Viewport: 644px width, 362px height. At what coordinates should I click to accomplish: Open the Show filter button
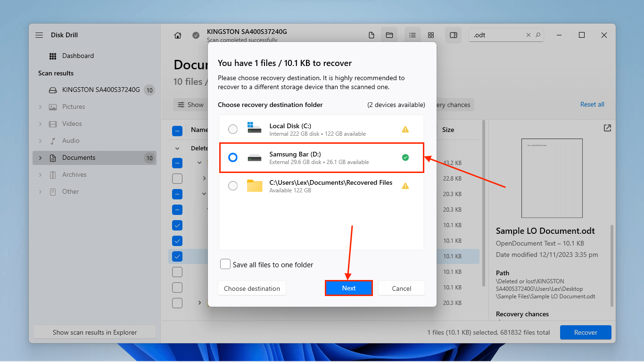point(190,105)
